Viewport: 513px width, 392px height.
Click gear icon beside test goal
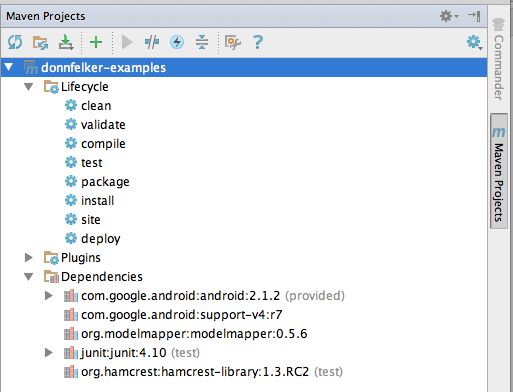(x=71, y=162)
